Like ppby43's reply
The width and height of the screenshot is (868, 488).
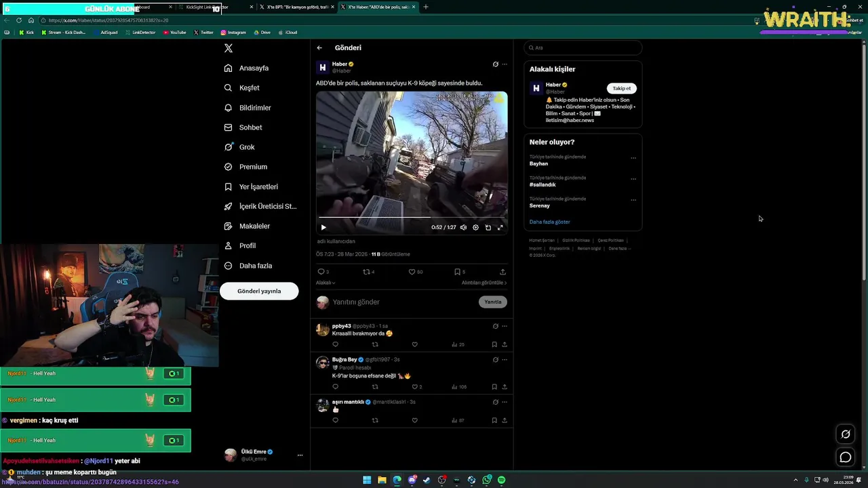(415, 344)
